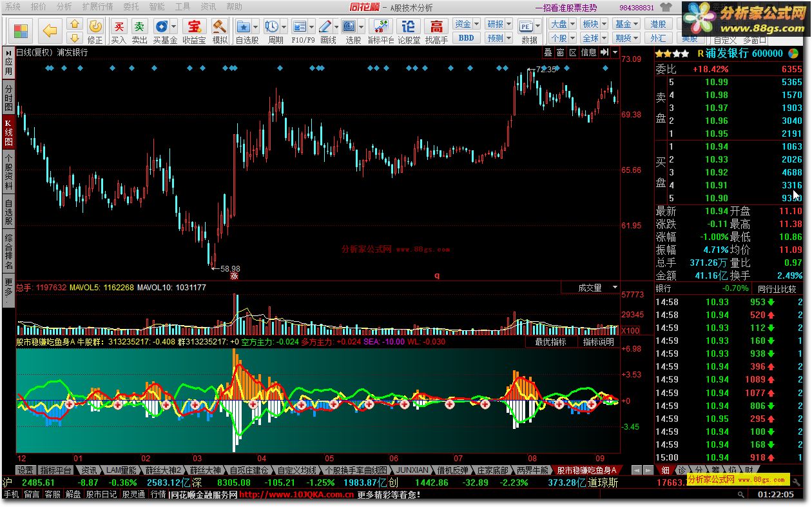Click the q marker under the chart
The image size is (812, 507).
(x=437, y=275)
